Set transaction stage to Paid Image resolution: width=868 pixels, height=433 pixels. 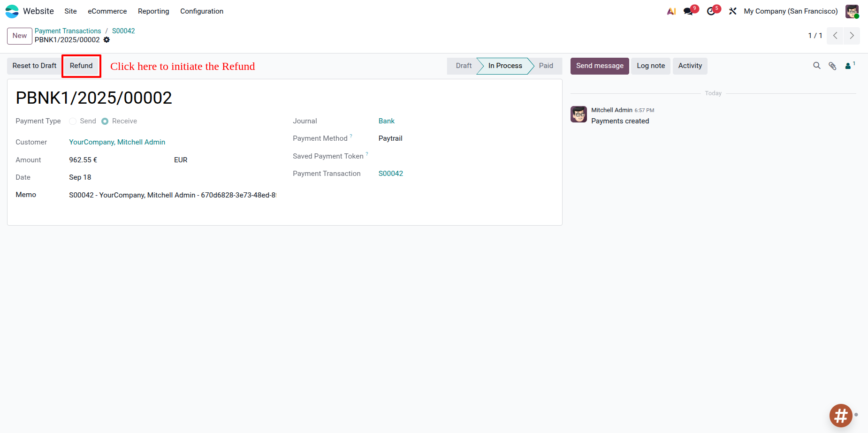[546, 66]
